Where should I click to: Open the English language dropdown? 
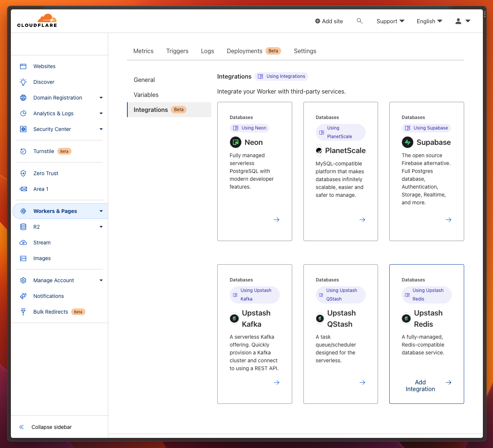pos(429,21)
